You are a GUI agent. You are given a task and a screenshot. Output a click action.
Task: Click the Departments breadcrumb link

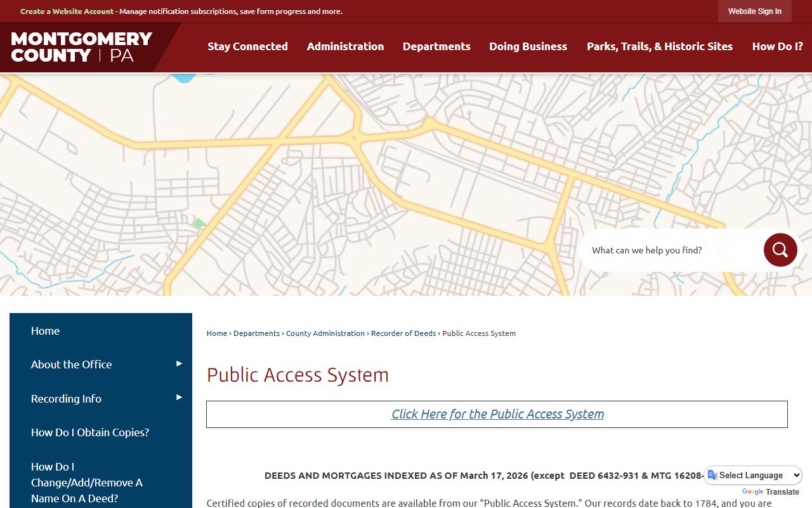[256, 333]
